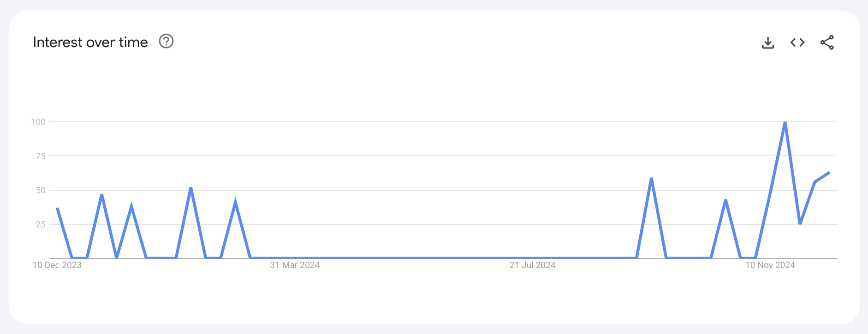This screenshot has width=868, height=334.
Task: Click the 21 Jul 2024 axis label
Action: (532, 265)
